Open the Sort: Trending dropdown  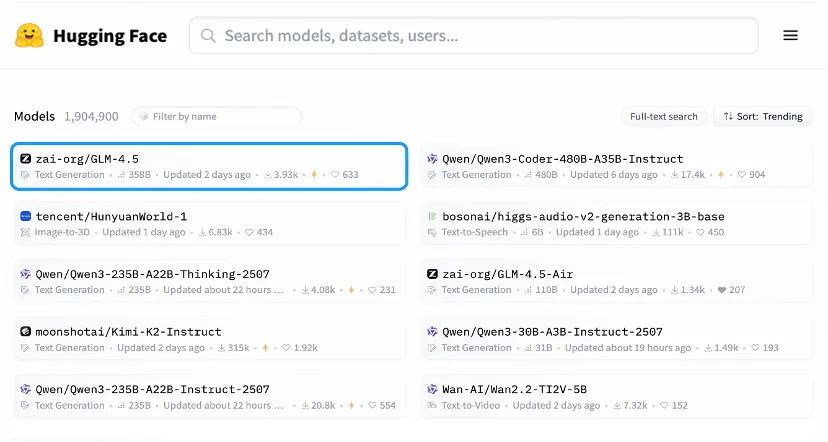click(x=763, y=116)
